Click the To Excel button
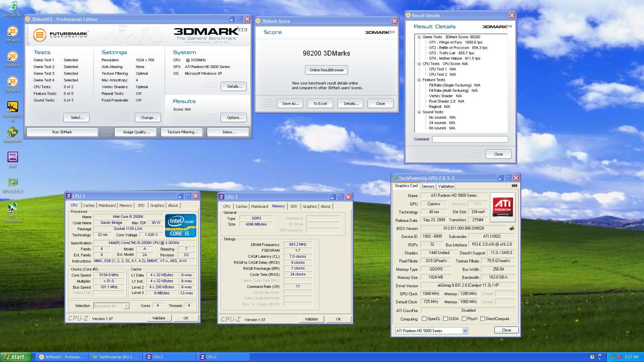The width and height of the screenshot is (644, 362). [320, 103]
